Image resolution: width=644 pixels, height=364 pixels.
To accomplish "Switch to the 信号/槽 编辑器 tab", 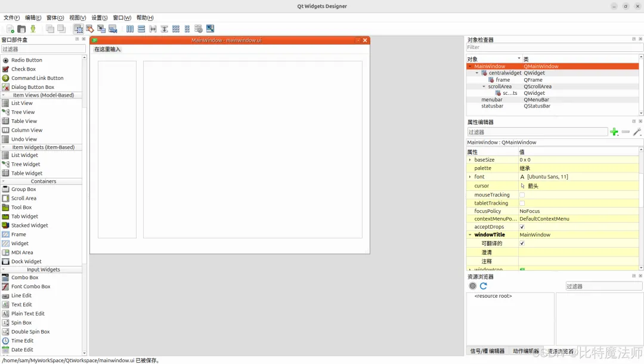I will (487, 351).
